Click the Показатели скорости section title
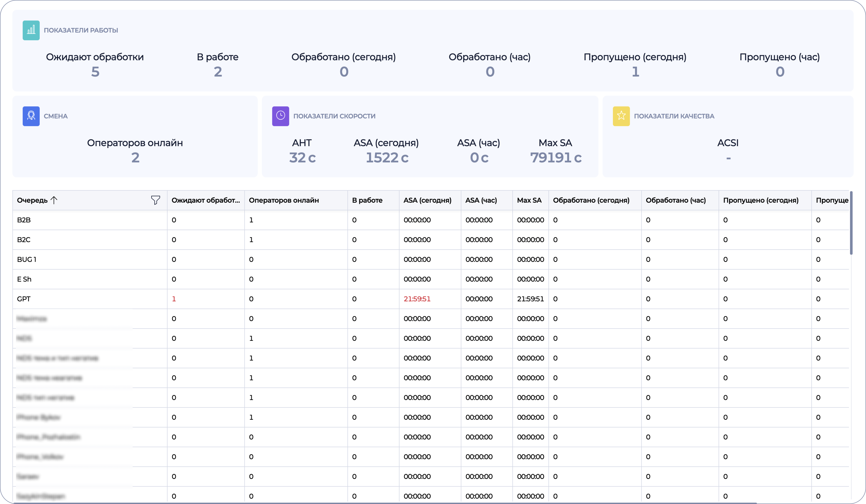Screen dimensions: 866x504 tap(334, 116)
